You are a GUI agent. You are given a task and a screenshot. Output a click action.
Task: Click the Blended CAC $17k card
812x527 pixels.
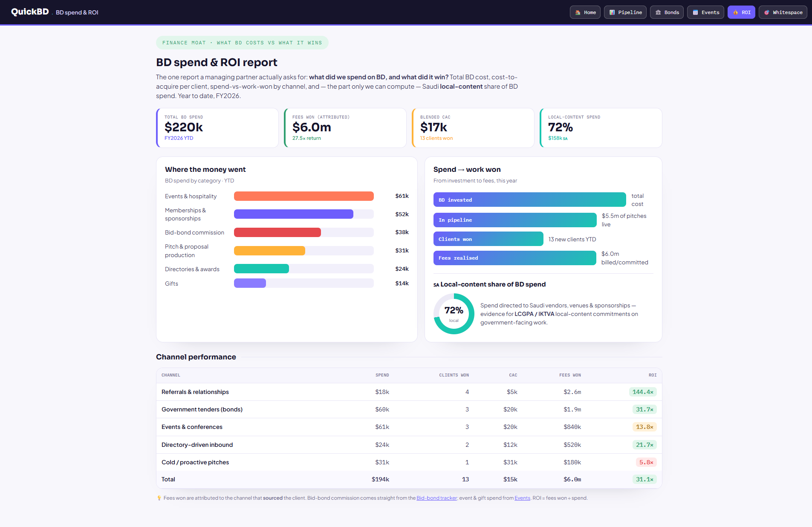coord(473,128)
